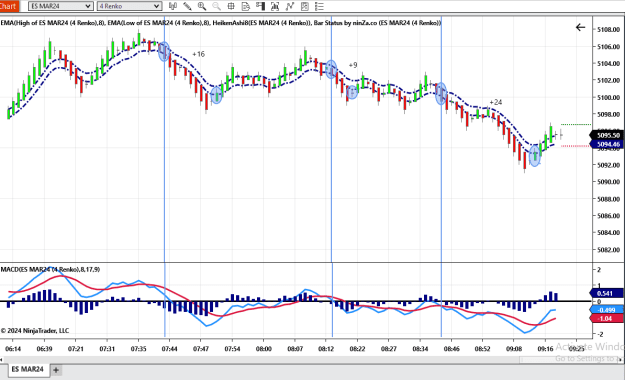Click the data series icon
The width and height of the screenshot is (625, 380).
pos(275,6)
